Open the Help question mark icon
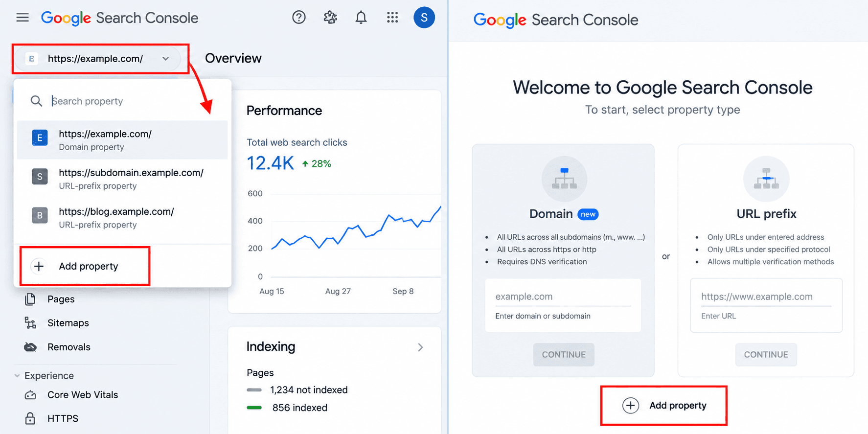The height and width of the screenshot is (434, 868). pyautogui.click(x=299, y=18)
